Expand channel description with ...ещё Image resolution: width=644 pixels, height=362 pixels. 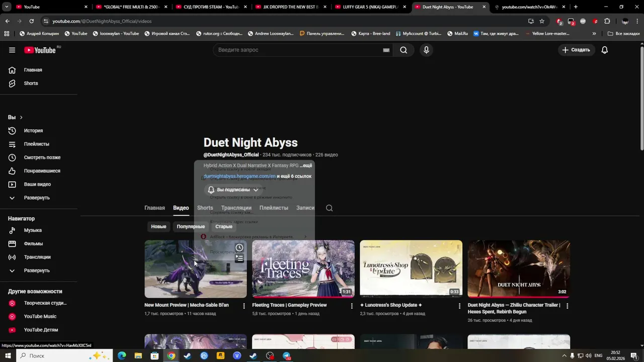point(306,165)
